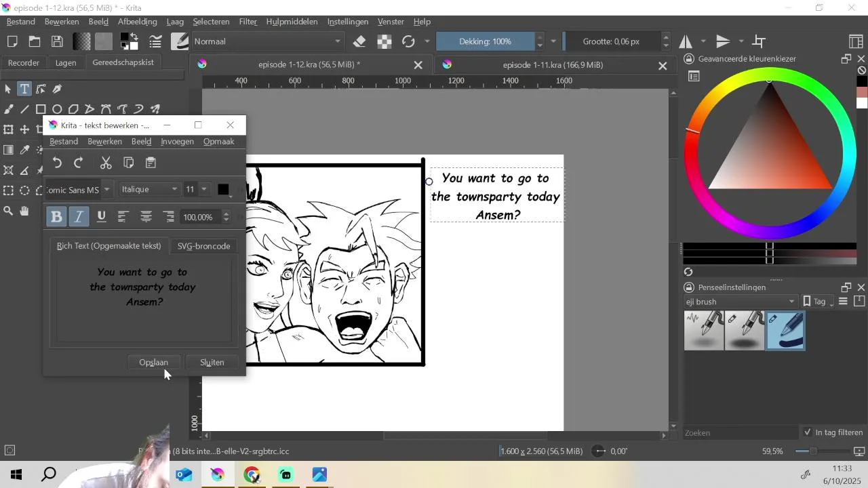The height and width of the screenshot is (488, 868).
Task: Select the Rectangle tool
Action: [x=41, y=109]
